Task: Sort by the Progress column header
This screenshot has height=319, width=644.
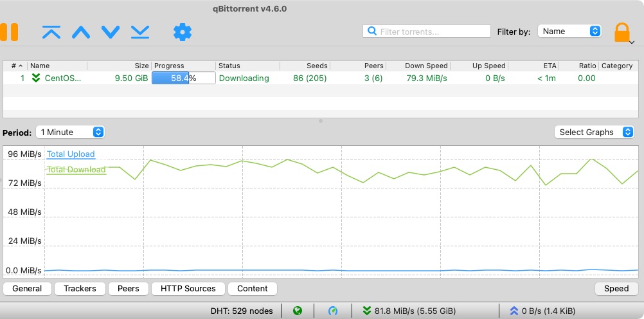Action: tap(184, 66)
